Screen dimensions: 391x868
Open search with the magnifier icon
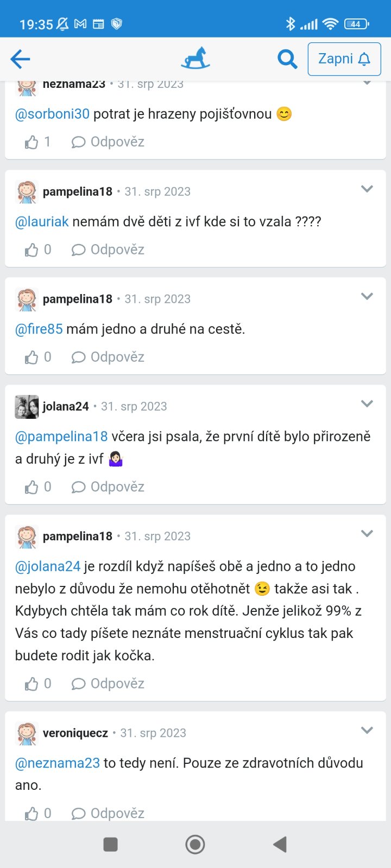pyautogui.click(x=287, y=59)
